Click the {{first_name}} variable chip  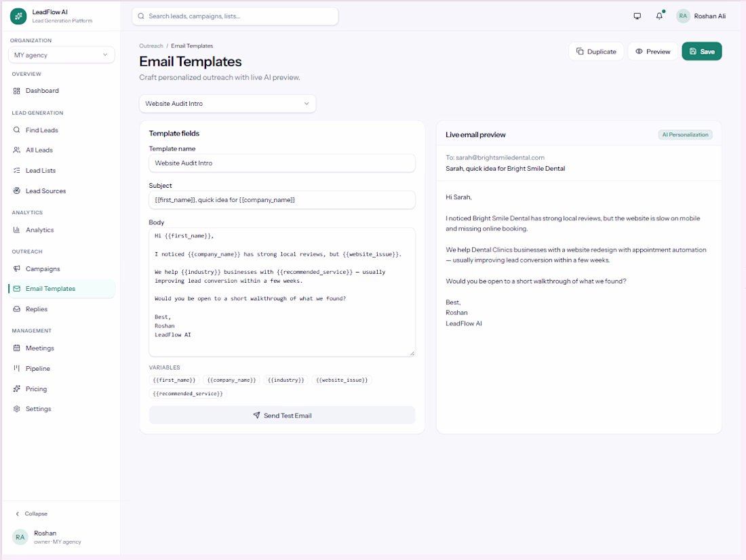point(174,380)
